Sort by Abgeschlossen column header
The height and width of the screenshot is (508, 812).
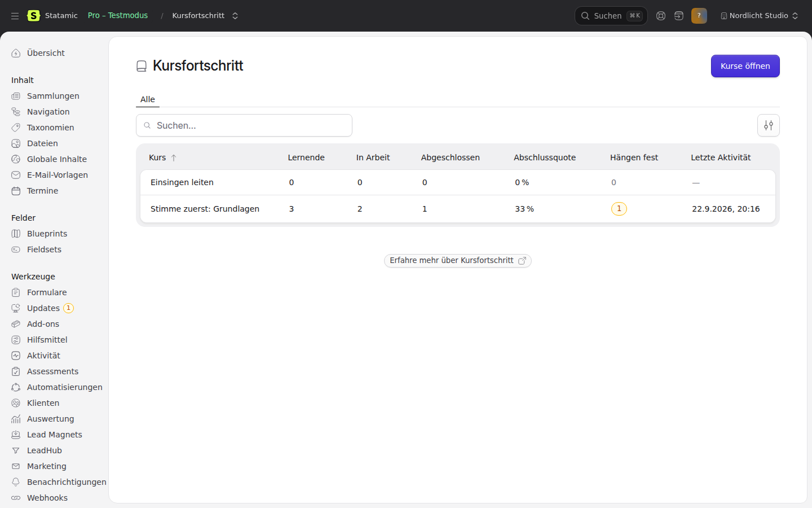[x=451, y=158]
